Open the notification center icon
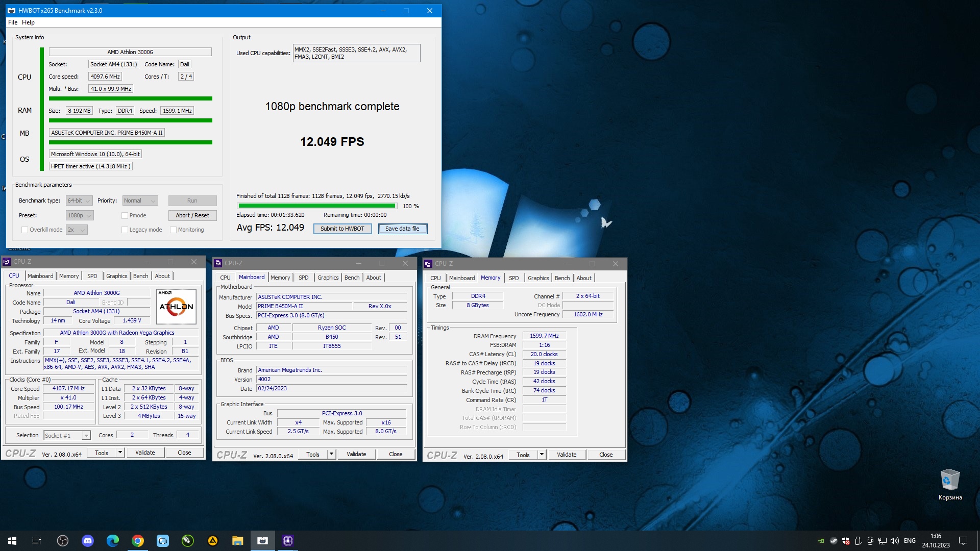This screenshot has width=980, height=551. (x=963, y=541)
